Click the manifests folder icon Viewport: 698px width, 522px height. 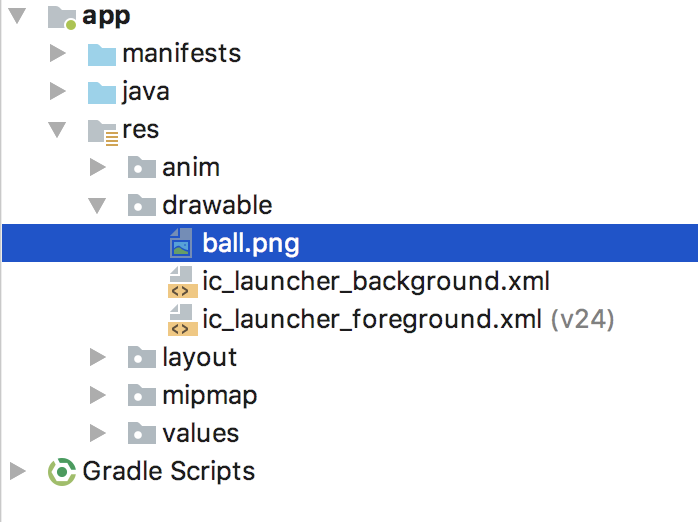click(x=102, y=55)
